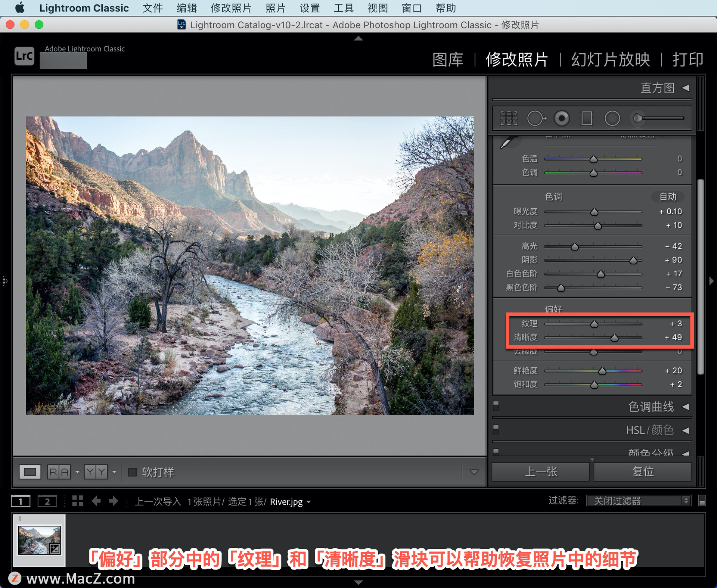Show the left panel group handle
Screen dimensions: 717x588
point(5,281)
